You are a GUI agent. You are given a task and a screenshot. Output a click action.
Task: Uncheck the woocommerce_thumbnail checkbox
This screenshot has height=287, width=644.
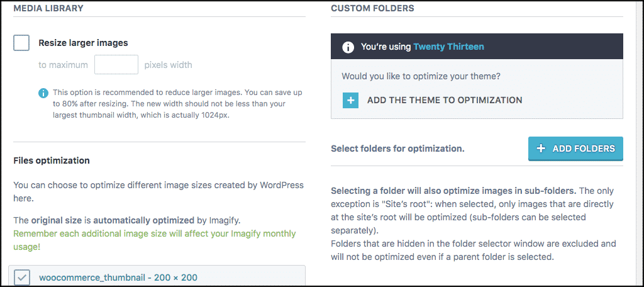22,277
